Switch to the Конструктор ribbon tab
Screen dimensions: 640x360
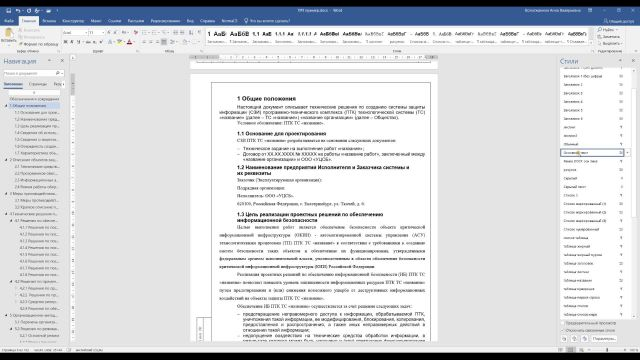(x=73, y=21)
